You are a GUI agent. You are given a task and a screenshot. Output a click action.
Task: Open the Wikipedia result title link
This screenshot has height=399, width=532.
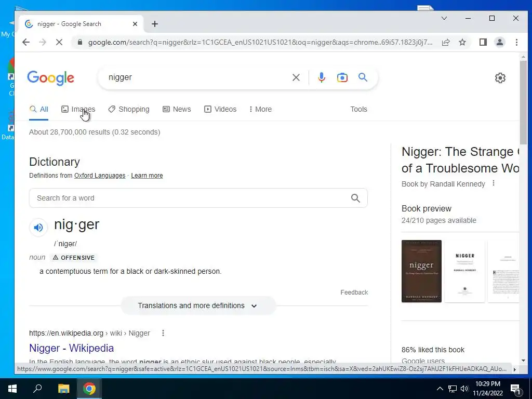coord(71,348)
